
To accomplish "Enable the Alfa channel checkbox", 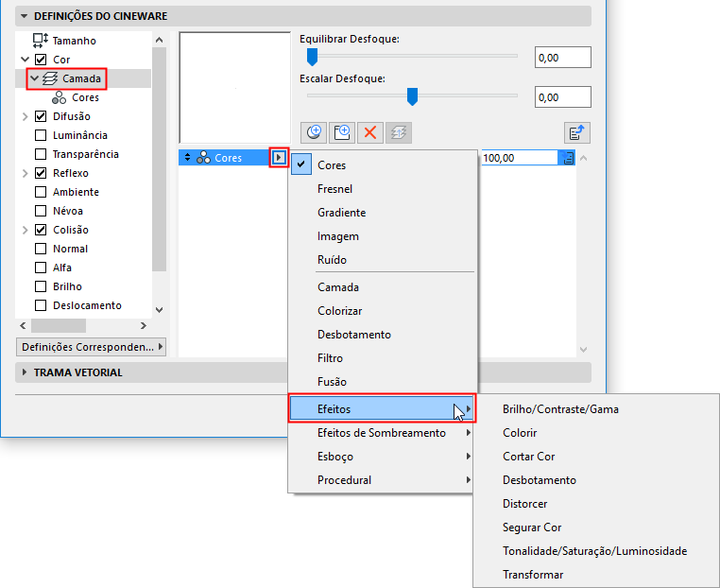I will click(x=41, y=268).
